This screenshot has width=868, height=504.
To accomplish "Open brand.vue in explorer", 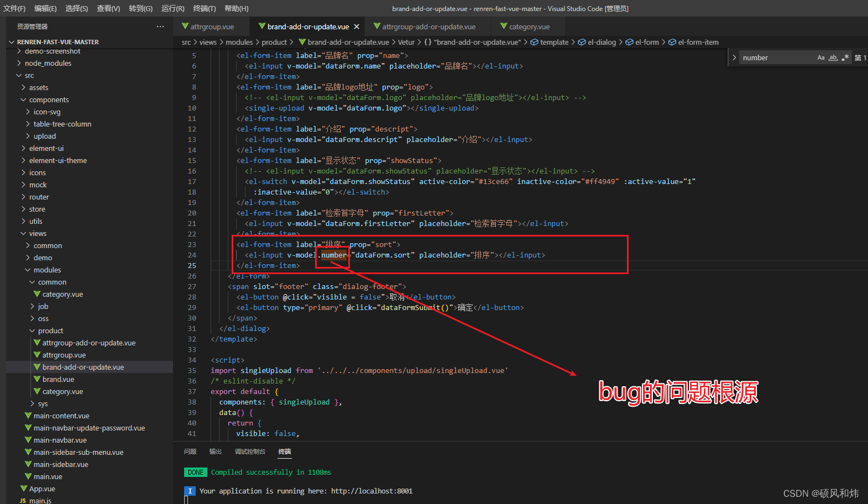I will (x=58, y=379).
